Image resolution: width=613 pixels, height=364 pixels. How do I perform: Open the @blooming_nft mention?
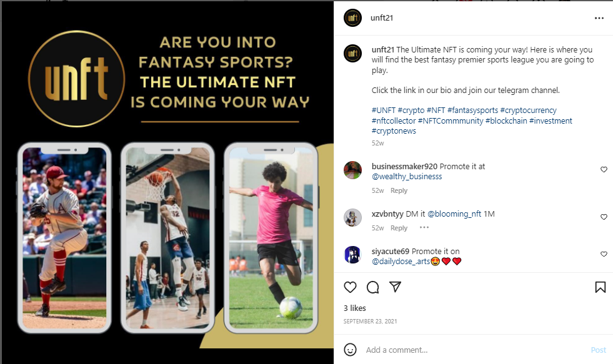pos(454,214)
